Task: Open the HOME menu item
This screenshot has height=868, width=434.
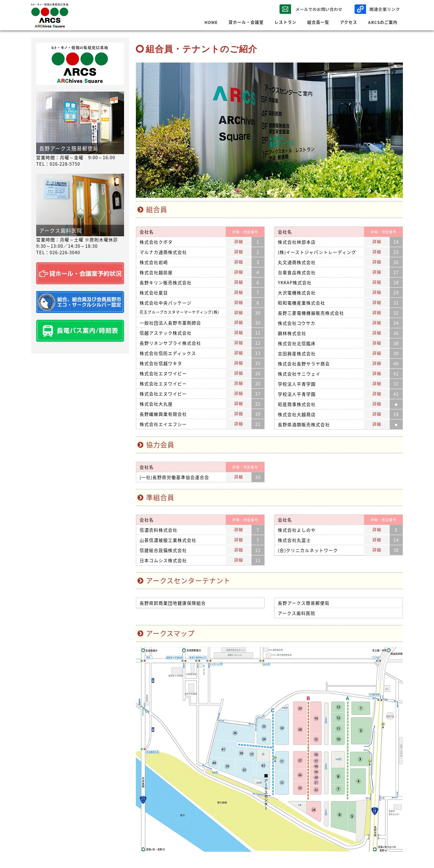Action: pos(211,22)
